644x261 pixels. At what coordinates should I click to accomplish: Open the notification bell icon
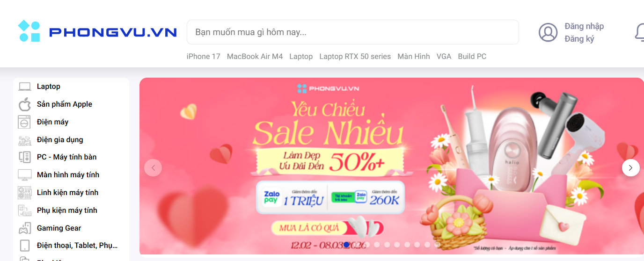(640, 32)
